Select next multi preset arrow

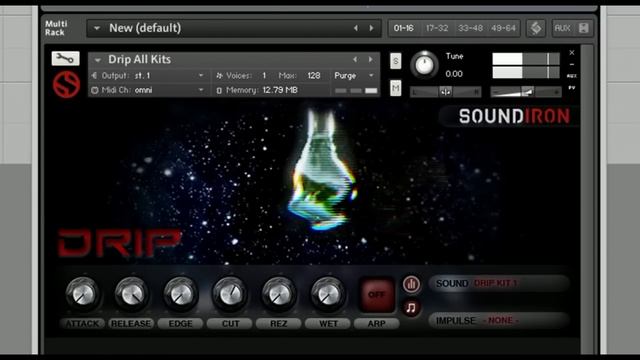371,28
